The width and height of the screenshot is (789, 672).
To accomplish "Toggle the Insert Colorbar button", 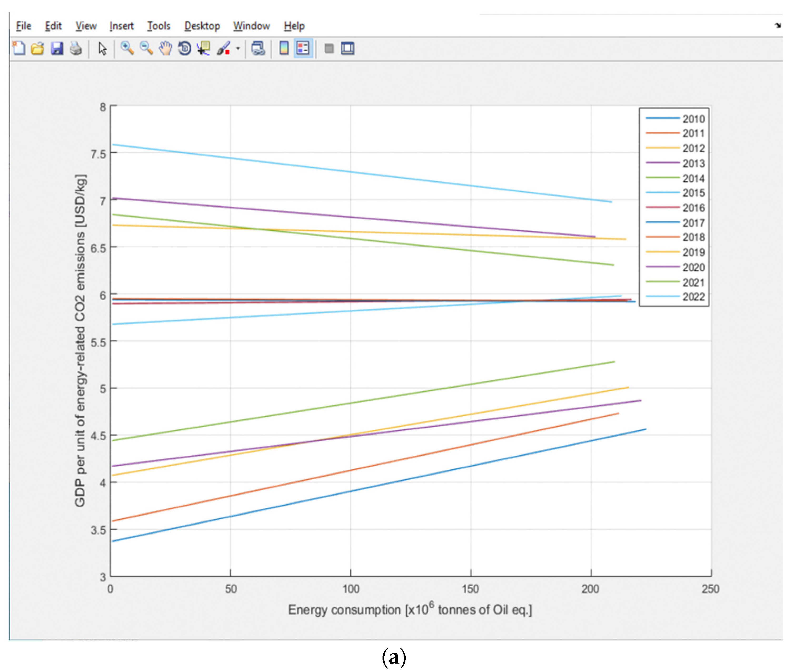I will (x=284, y=48).
